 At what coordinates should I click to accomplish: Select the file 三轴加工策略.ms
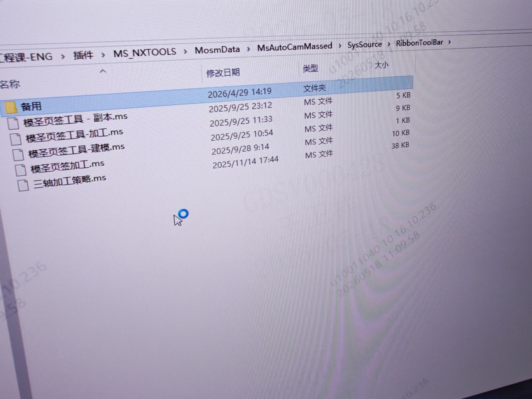tap(70, 181)
